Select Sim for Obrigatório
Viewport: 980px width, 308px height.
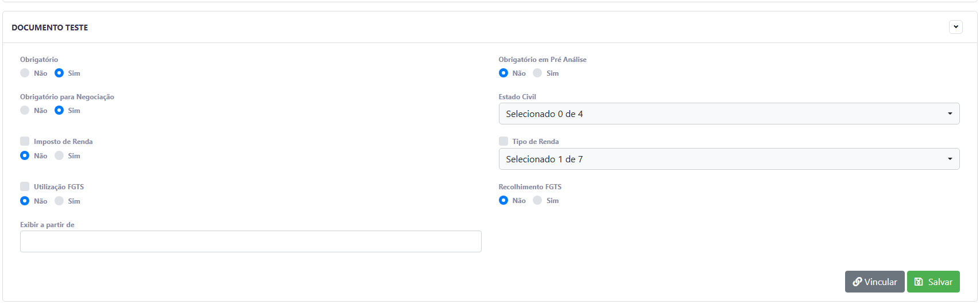[x=59, y=73]
